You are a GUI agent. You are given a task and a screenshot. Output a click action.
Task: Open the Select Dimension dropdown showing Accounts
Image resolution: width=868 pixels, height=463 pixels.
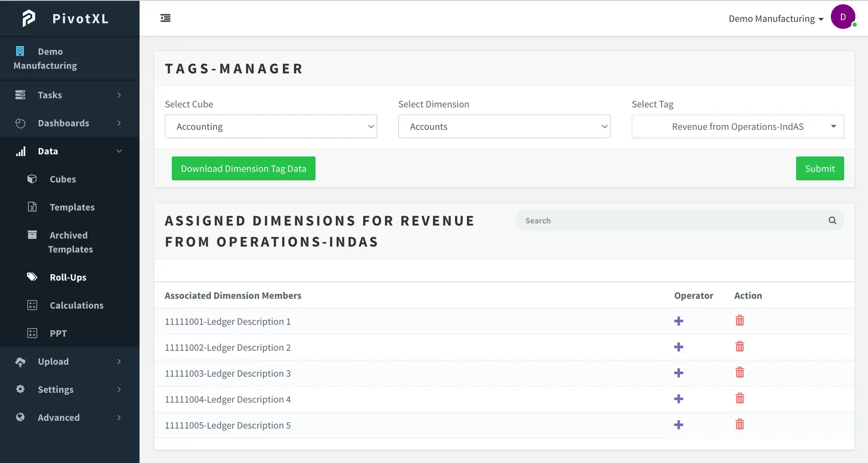click(x=504, y=127)
